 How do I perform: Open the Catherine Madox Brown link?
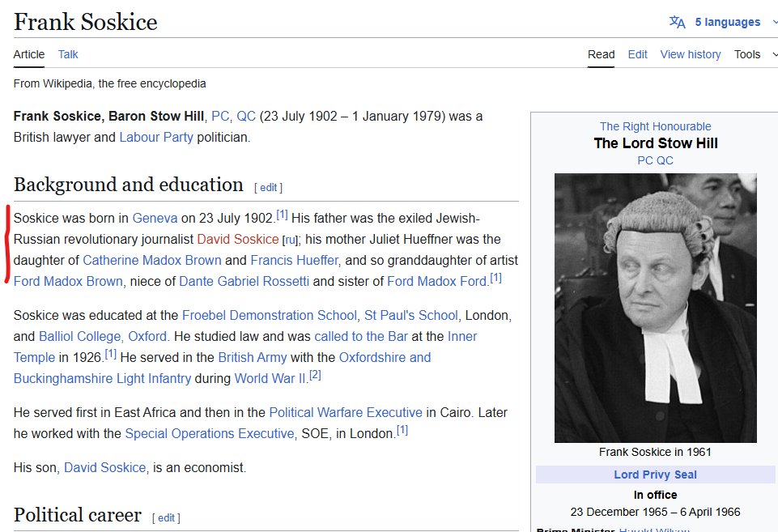click(x=152, y=260)
